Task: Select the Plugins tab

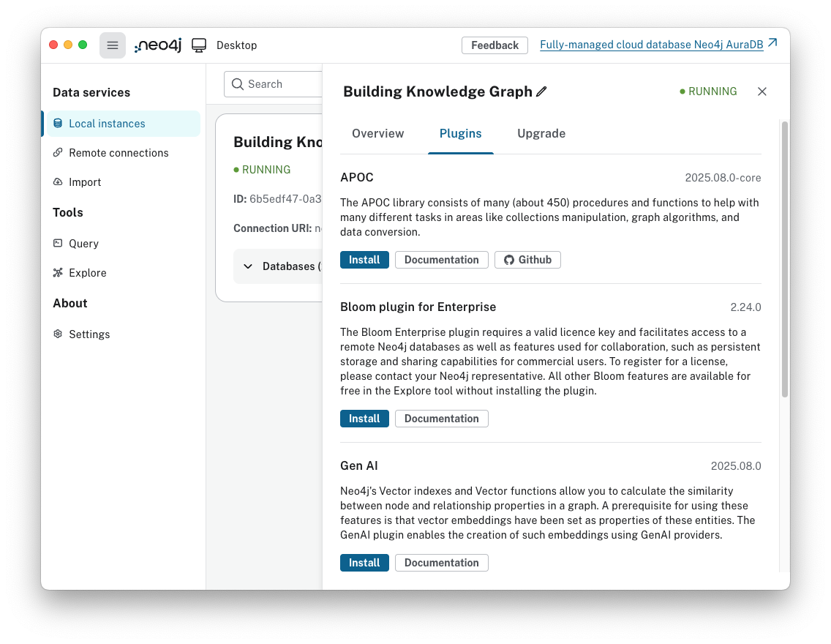Action: 461,134
